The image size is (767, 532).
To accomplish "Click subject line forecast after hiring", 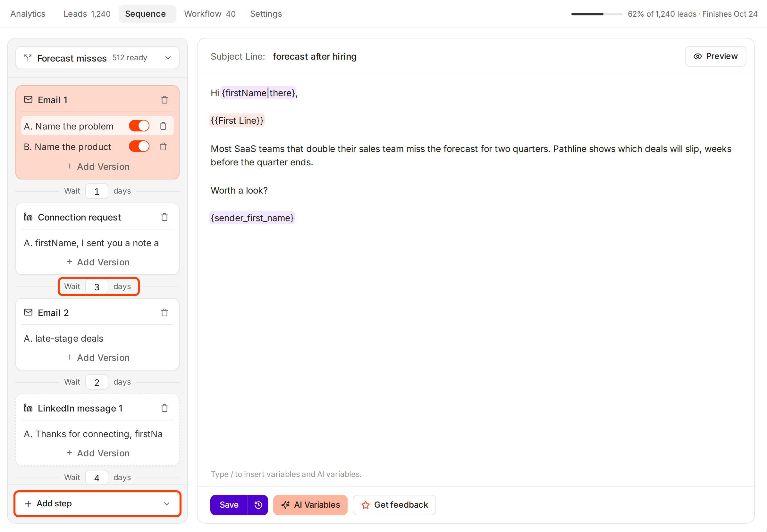I will point(315,56).
